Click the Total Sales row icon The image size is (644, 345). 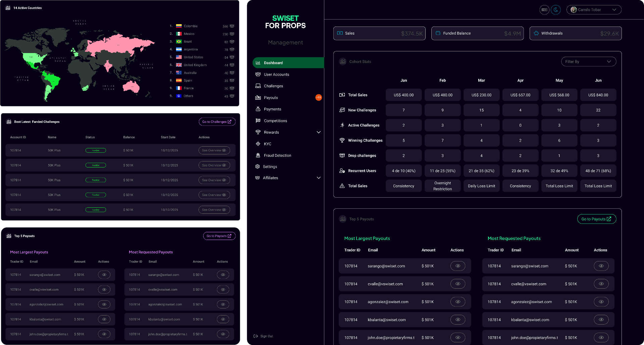tap(342, 95)
